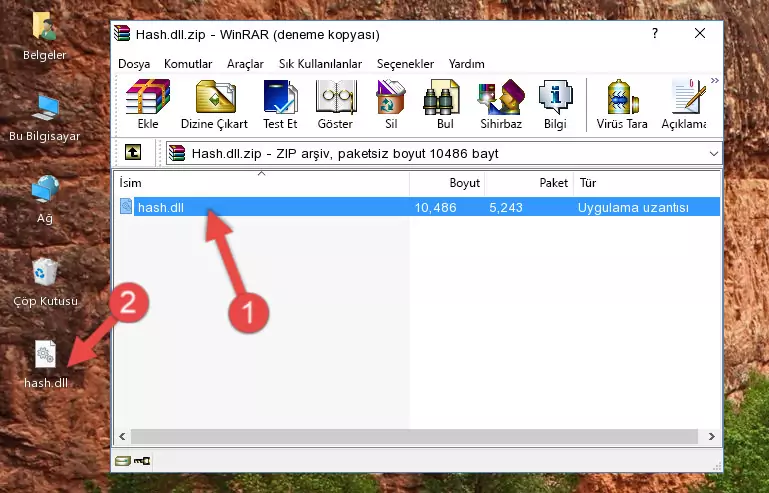Open the Bul find tool

[x=445, y=104]
